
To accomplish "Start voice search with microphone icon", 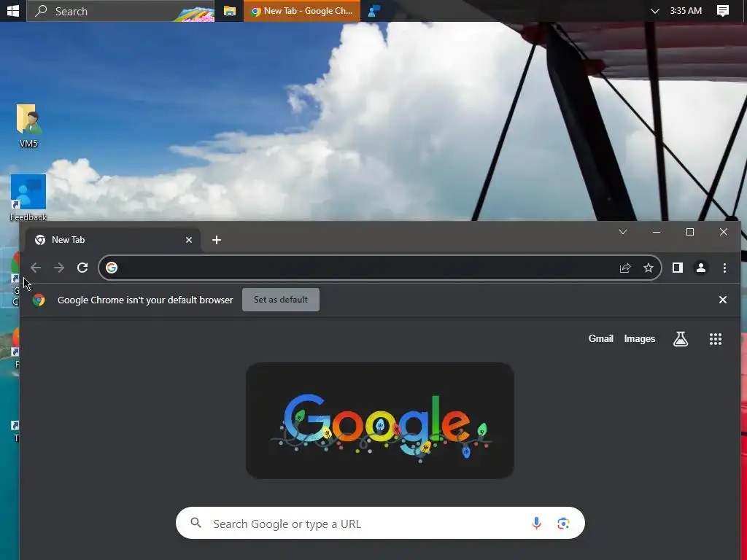I will pos(536,523).
